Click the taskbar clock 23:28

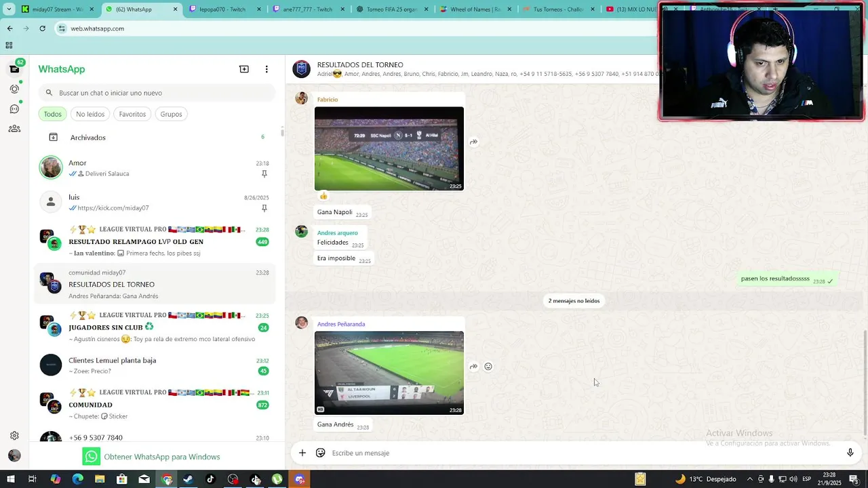[x=829, y=479]
